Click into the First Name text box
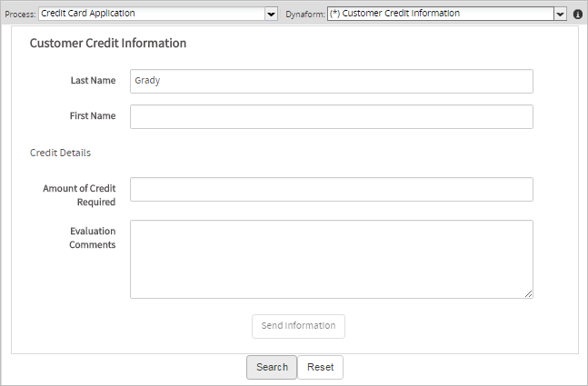The image size is (588, 386). click(331, 117)
